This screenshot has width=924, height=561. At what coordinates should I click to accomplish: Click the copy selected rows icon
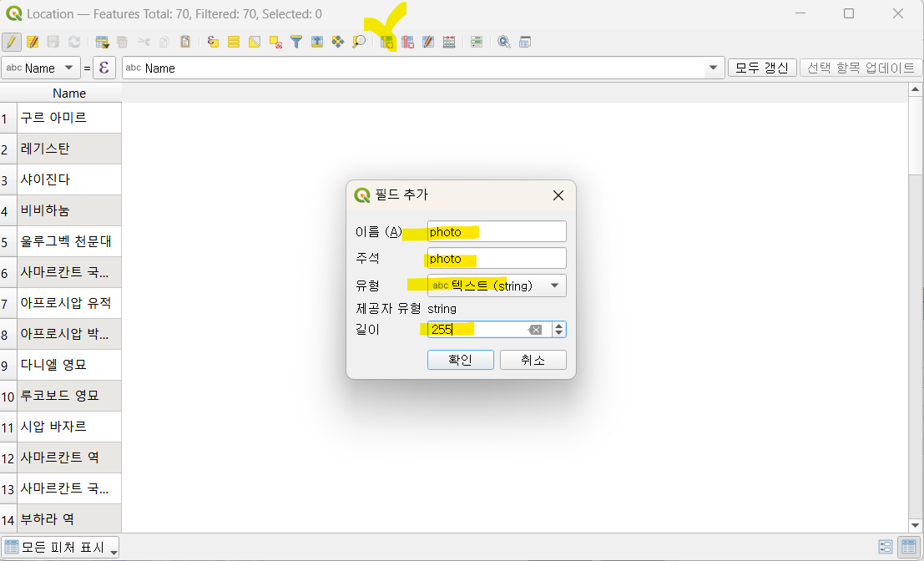pyautogui.click(x=164, y=42)
